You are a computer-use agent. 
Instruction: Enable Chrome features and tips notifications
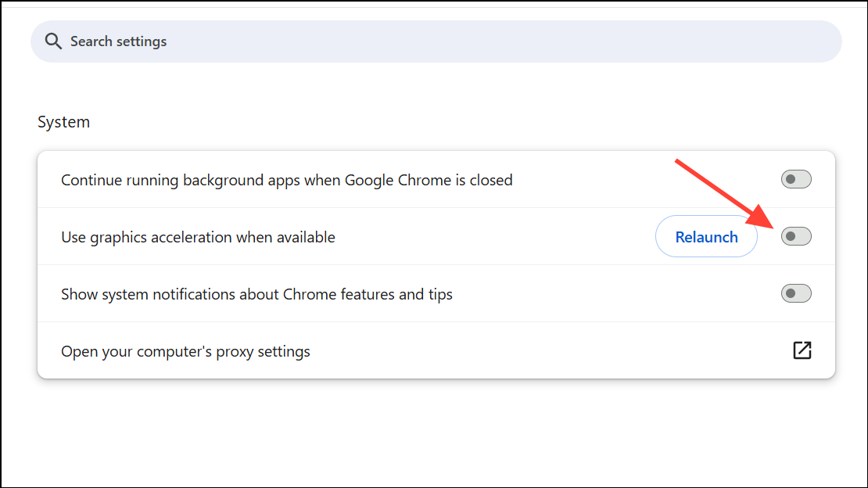click(795, 293)
